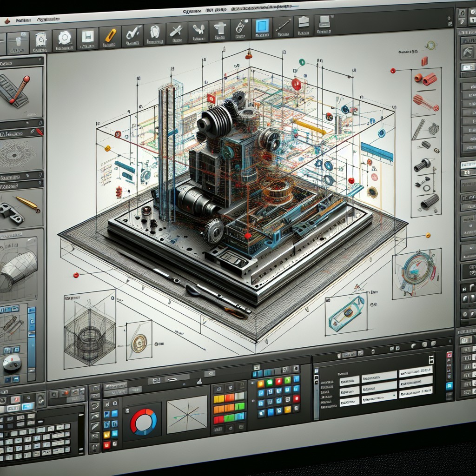The width and height of the screenshot is (476, 476).
Task: Open the blue square sketch rectangle tool
Action: (x=262, y=27)
